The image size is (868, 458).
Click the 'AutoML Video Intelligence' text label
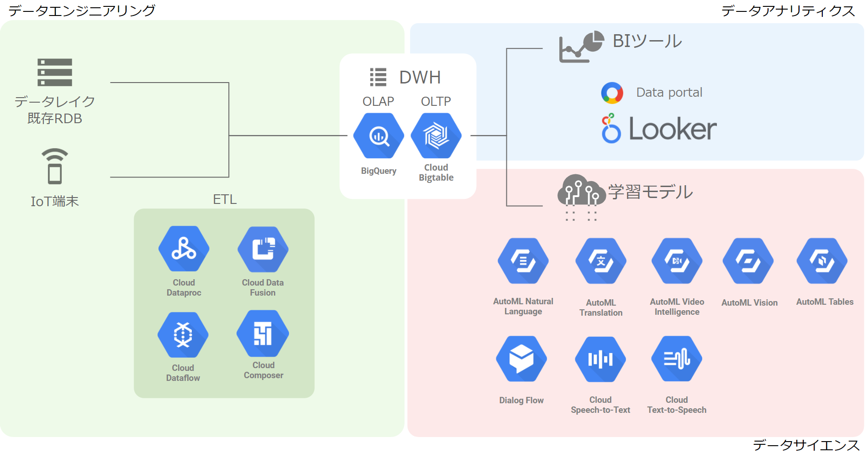[677, 307]
